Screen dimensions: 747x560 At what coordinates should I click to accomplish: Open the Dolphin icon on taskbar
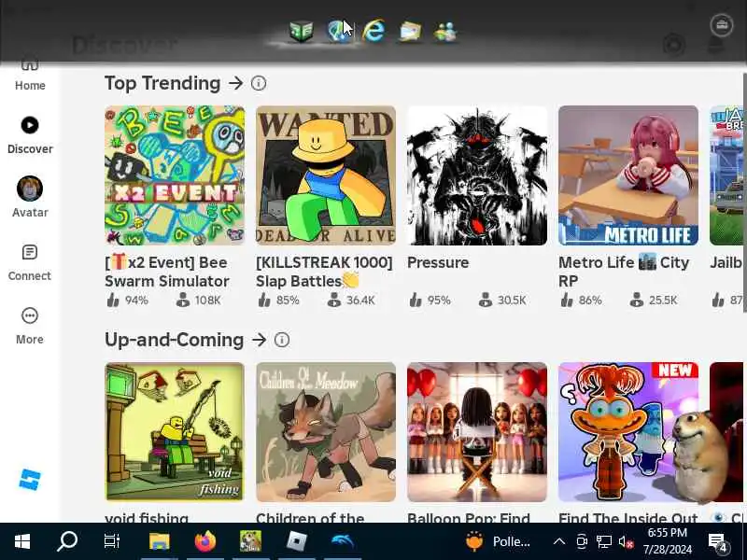(x=342, y=541)
